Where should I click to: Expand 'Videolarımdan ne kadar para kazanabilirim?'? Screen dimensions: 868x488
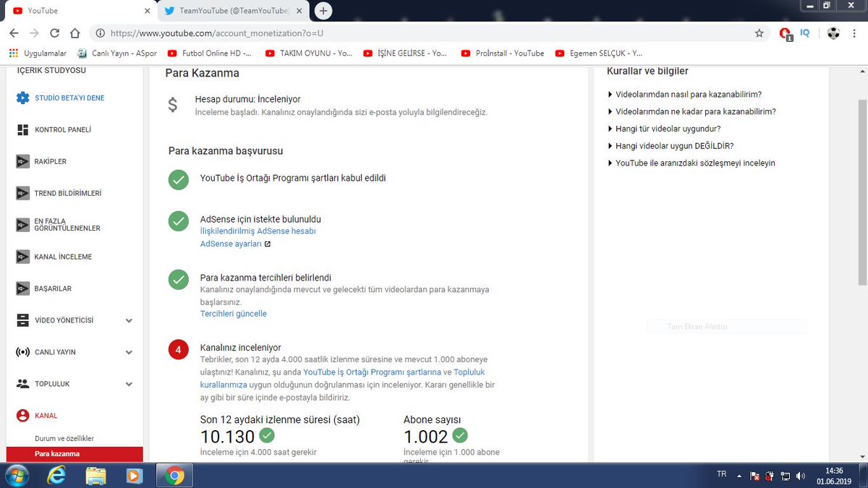[692, 111]
